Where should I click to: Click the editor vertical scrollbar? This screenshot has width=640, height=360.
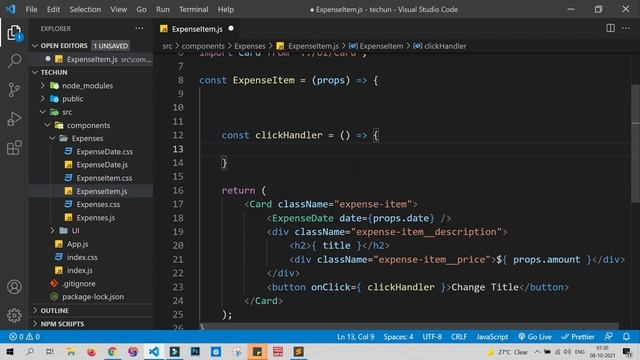(635, 143)
